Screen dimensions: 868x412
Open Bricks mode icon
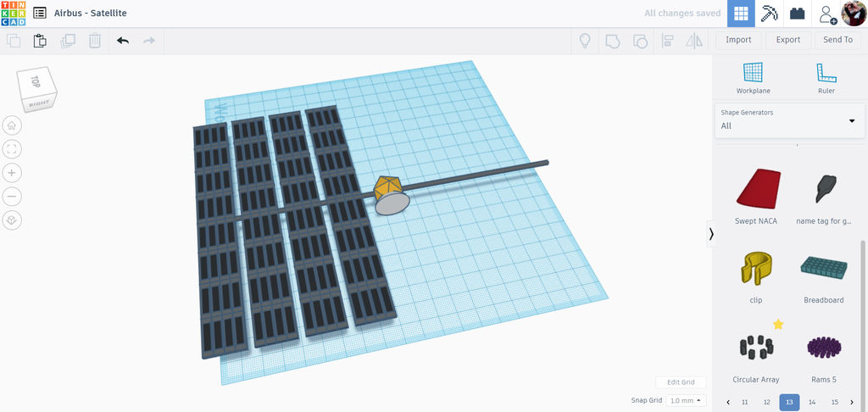coord(797,14)
